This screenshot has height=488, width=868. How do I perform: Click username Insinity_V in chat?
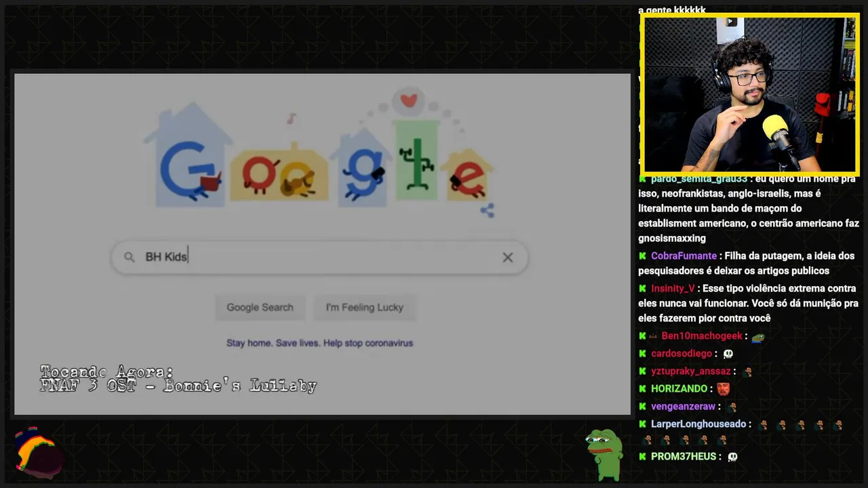click(x=673, y=289)
